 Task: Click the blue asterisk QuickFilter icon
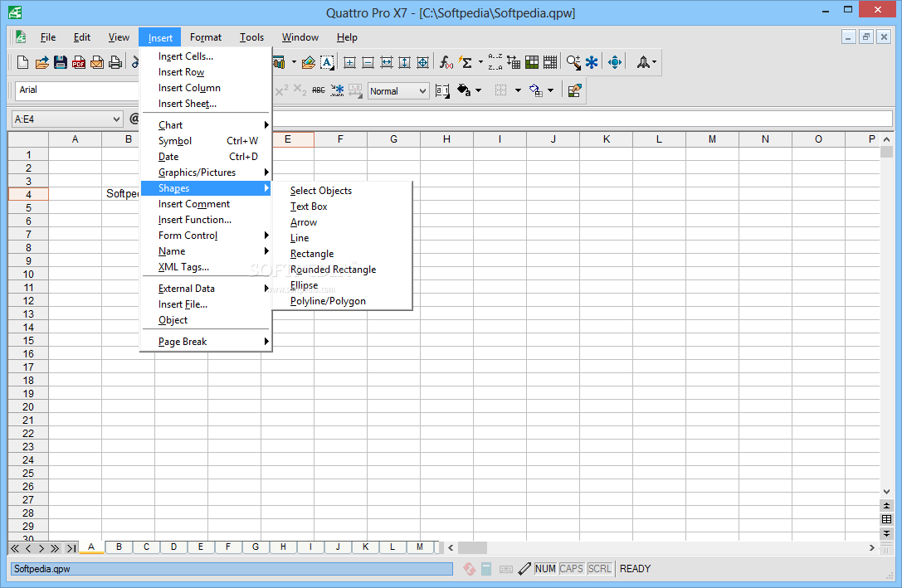592,62
